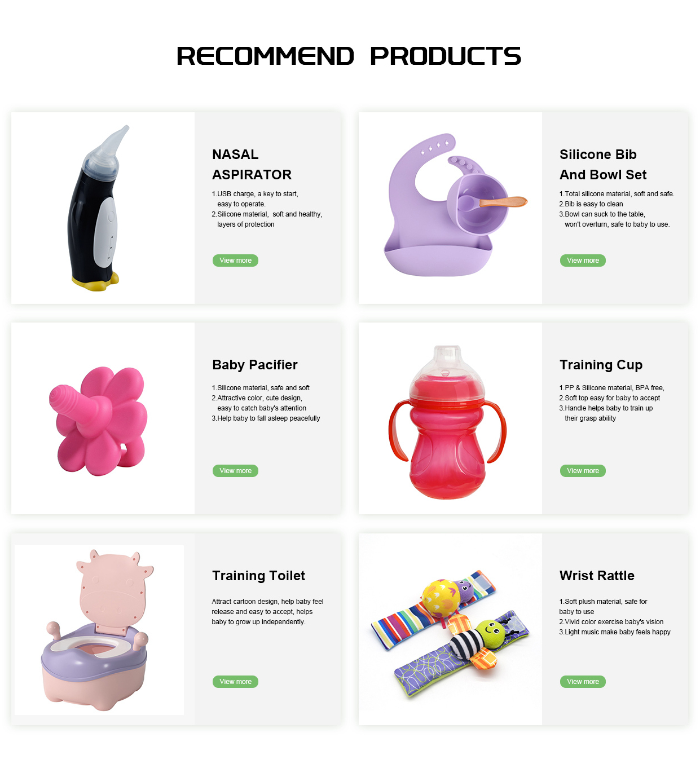Click the Training Cup title
Viewport: 700px width, 777px height.
click(x=601, y=365)
